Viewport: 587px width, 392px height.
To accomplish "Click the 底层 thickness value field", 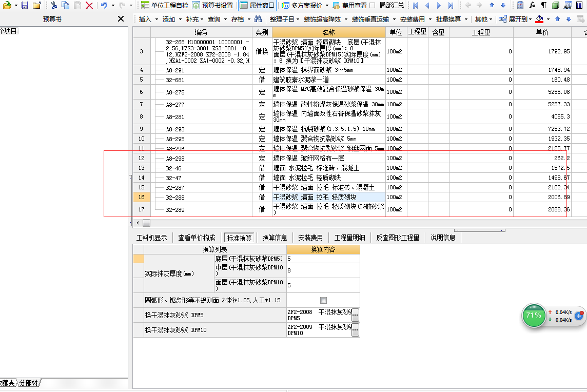I will point(323,259).
